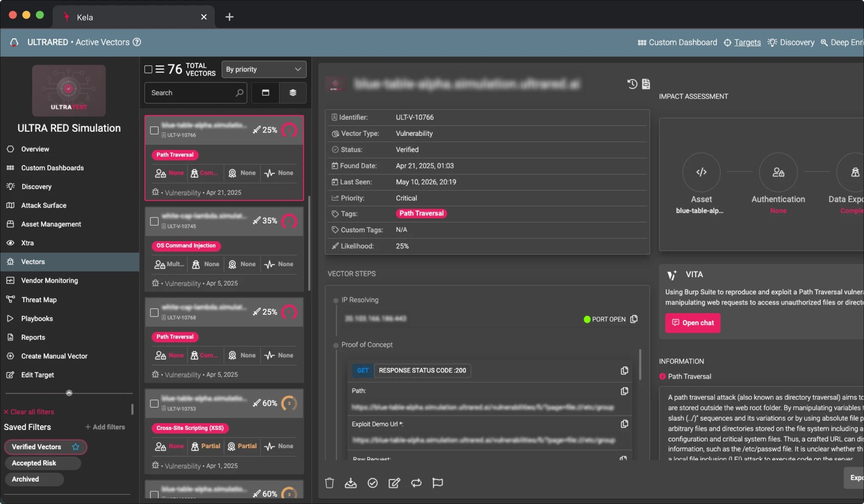Open the document report icon beside history
The width and height of the screenshot is (864, 504).
point(646,84)
